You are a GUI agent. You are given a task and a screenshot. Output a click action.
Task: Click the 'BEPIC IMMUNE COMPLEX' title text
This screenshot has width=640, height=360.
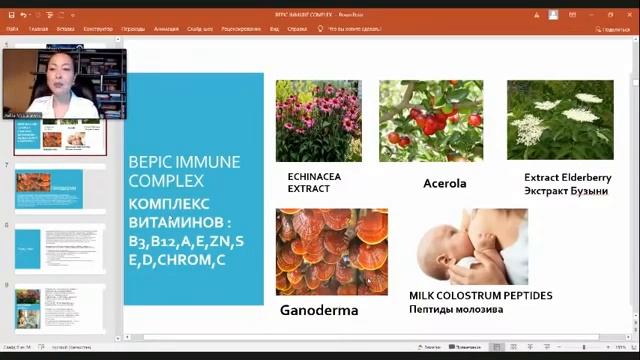click(x=184, y=171)
